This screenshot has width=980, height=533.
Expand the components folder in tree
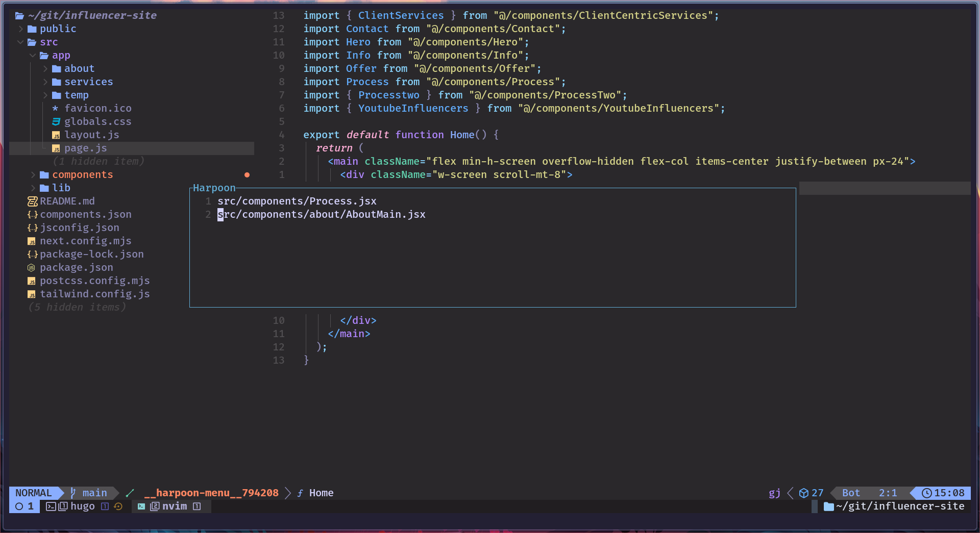[33, 175]
